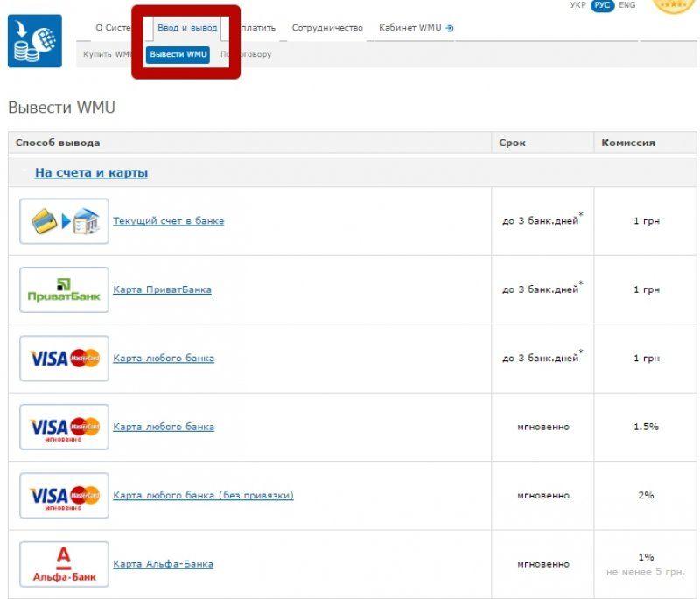Viewport: 700px width, 599px height.
Task: Open Карта любого банка (без привязки) link
Action: 203,496
